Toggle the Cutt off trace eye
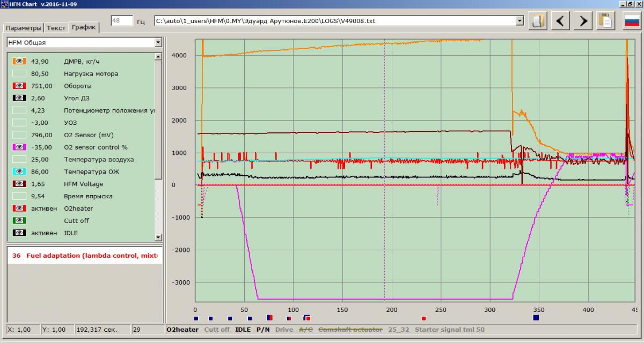 [19, 221]
